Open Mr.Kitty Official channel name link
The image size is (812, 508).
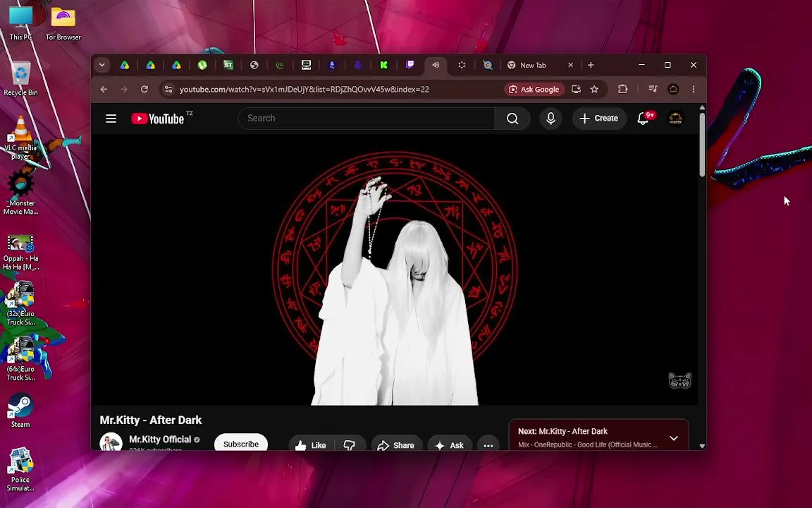(x=160, y=439)
